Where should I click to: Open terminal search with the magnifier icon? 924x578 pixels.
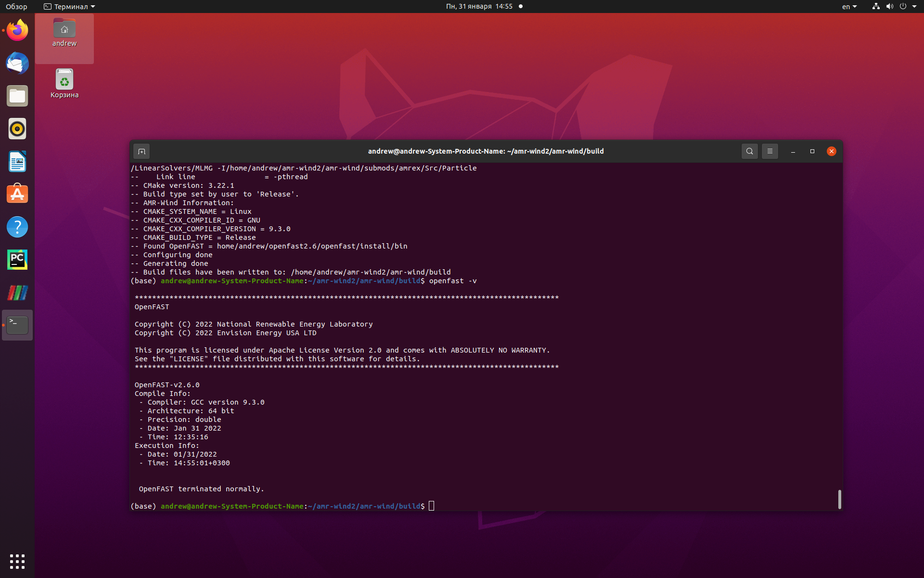(x=749, y=151)
